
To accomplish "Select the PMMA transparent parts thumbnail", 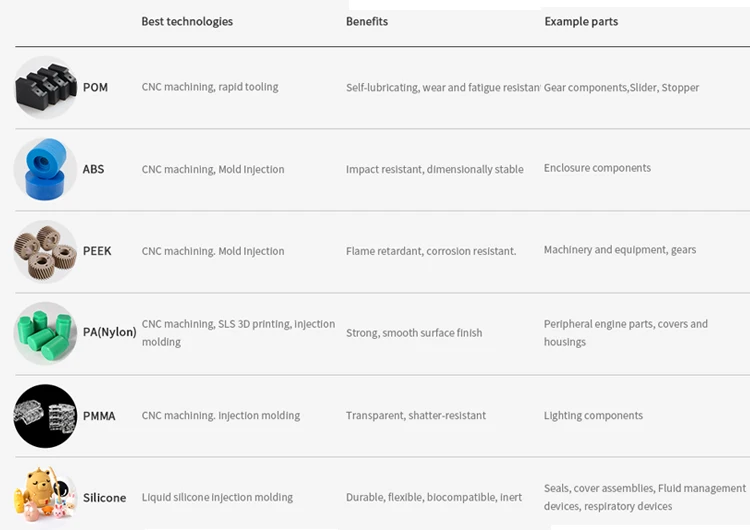I will tap(45, 415).
